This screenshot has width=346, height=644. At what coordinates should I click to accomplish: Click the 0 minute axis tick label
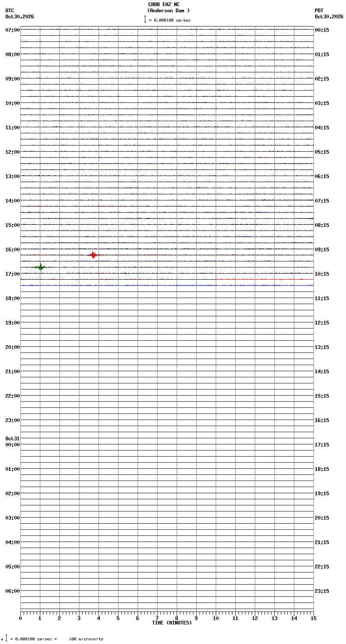(x=20, y=618)
